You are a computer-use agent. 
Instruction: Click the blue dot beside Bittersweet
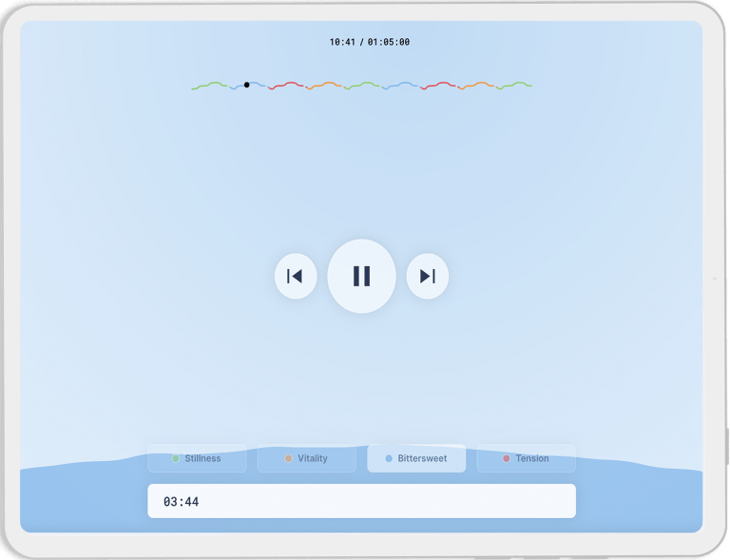(389, 458)
